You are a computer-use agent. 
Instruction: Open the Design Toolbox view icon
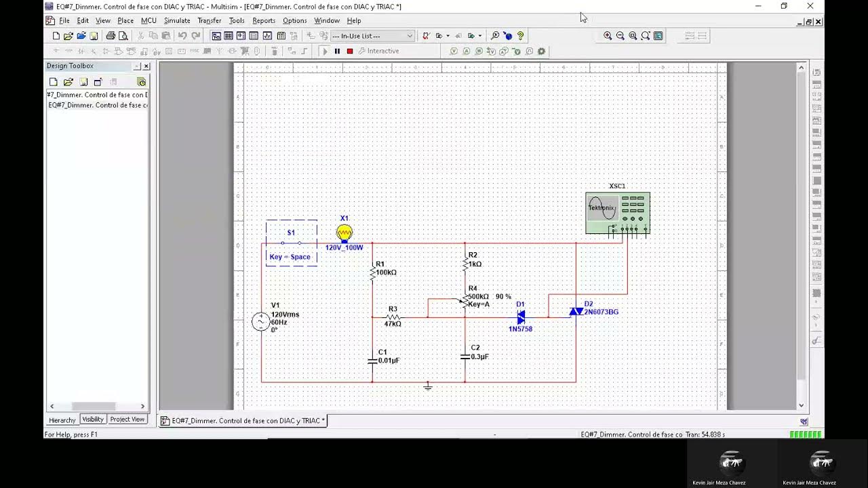(216, 36)
